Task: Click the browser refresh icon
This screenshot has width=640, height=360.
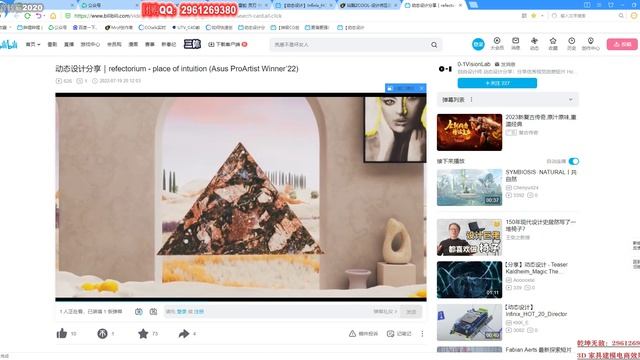Action: click(27, 16)
